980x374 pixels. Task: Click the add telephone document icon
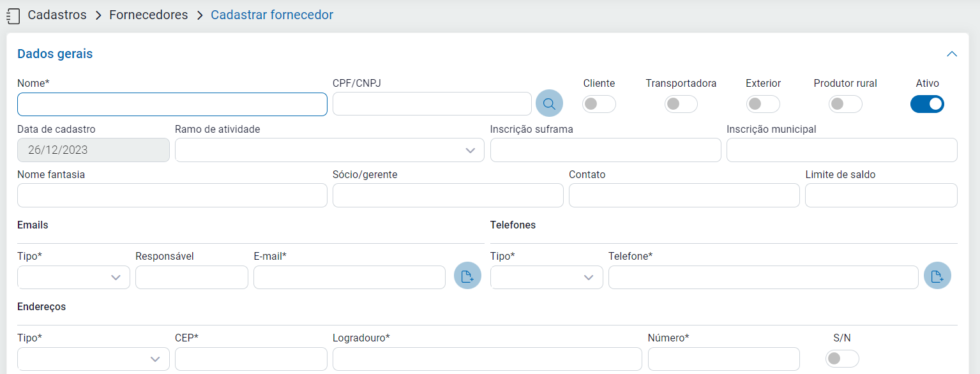tap(937, 276)
